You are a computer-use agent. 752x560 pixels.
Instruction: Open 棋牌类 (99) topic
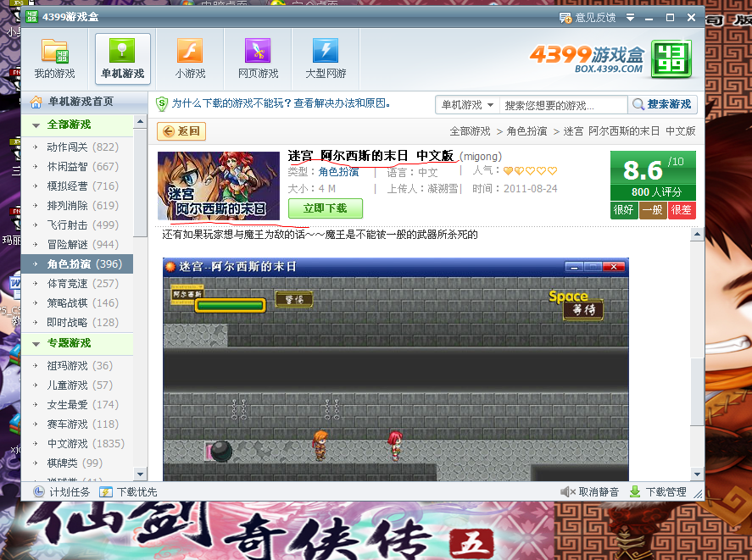coord(77,463)
